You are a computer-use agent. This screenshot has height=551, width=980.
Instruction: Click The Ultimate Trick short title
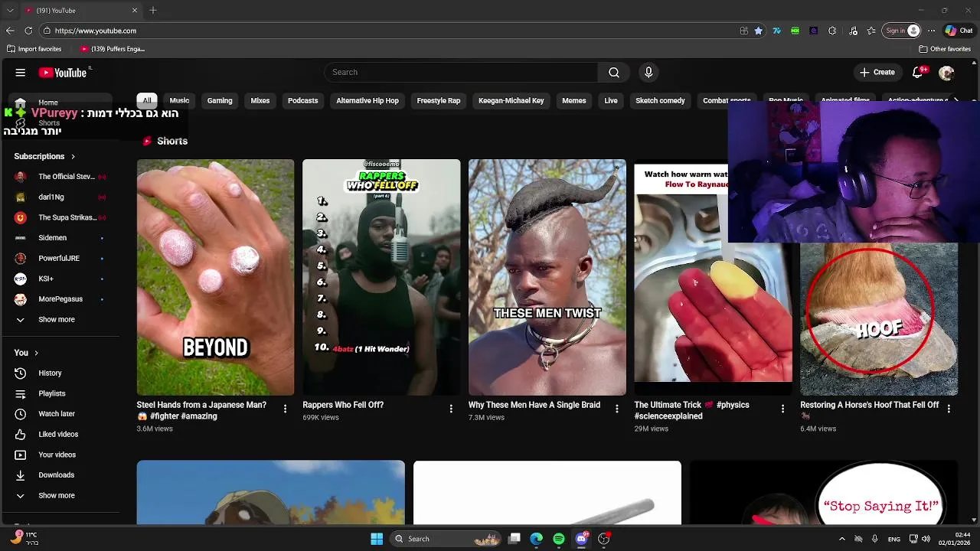coord(691,410)
